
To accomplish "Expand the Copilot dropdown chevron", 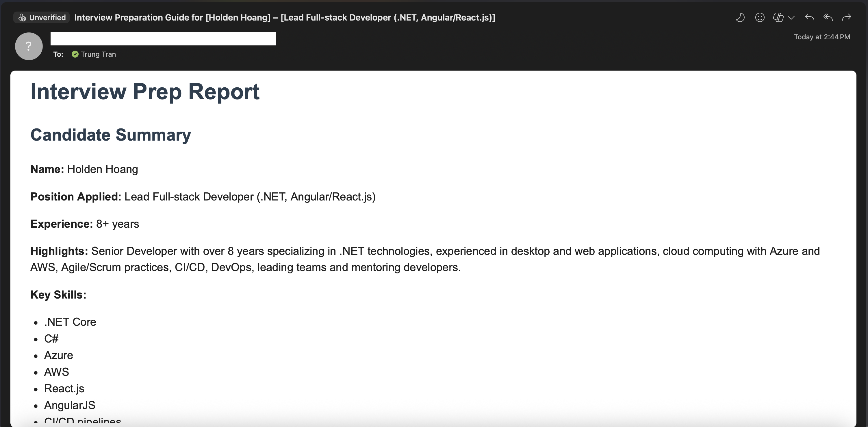I will coord(791,18).
